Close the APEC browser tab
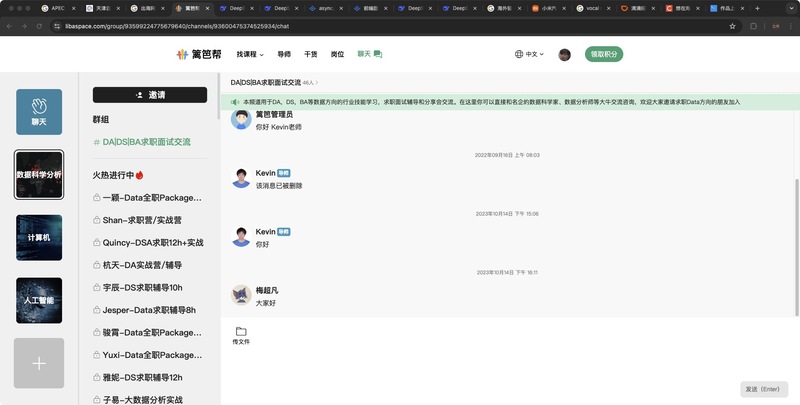Viewport: 800px width, 405px height. pyautogui.click(x=73, y=8)
